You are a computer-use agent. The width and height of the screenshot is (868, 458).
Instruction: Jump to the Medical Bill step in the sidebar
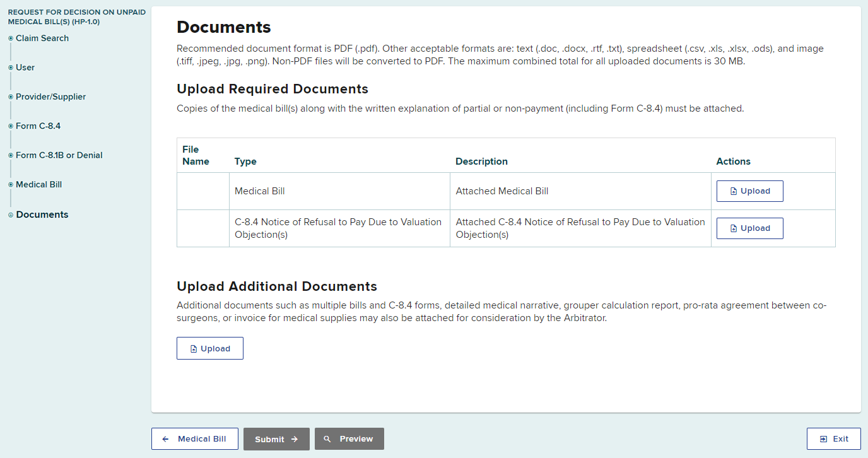38,185
